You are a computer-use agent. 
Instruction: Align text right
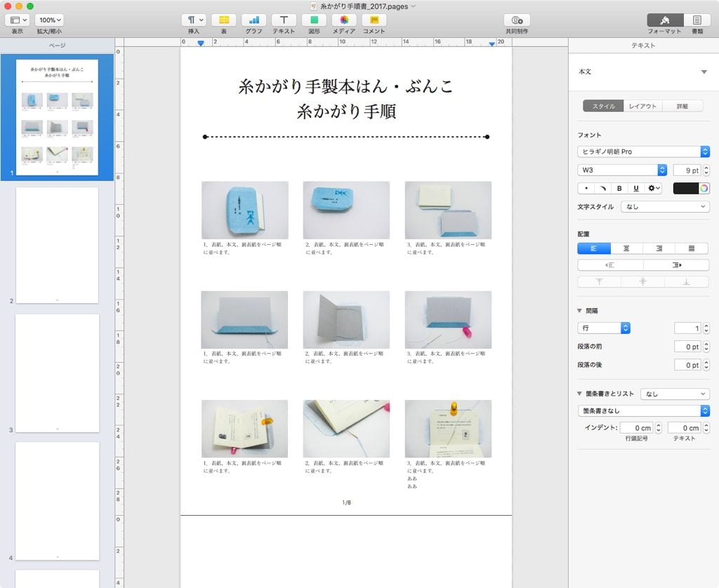659,248
